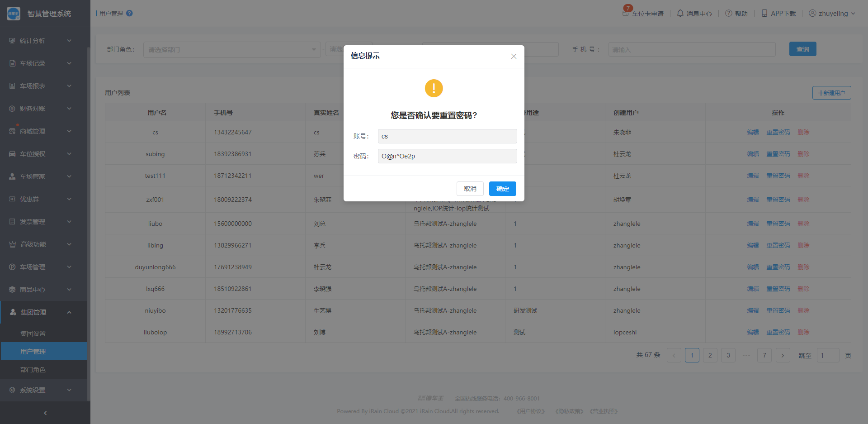Click the APP下载 phone icon
The width and height of the screenshot is (868, 424).
(764, 13)
